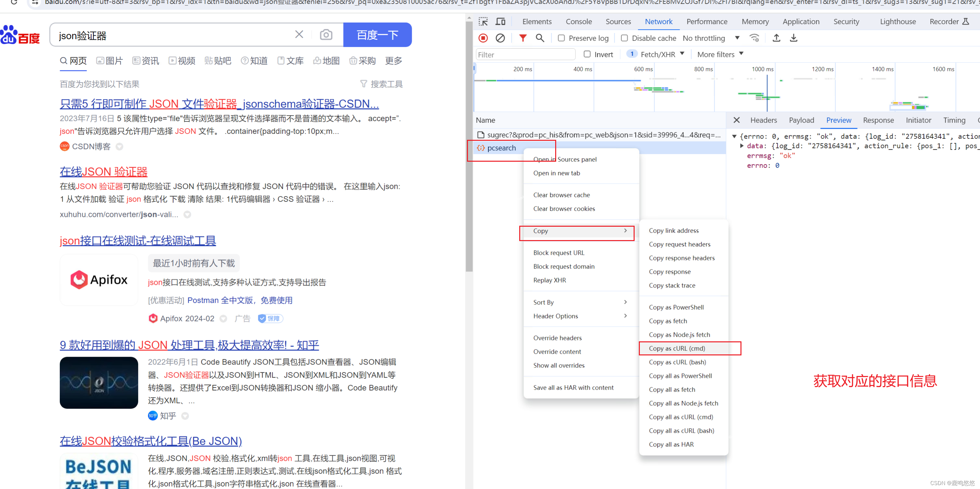Enable the Preserve log checkbox
Screen dimensions: 980x489
[x=561, y=38]
